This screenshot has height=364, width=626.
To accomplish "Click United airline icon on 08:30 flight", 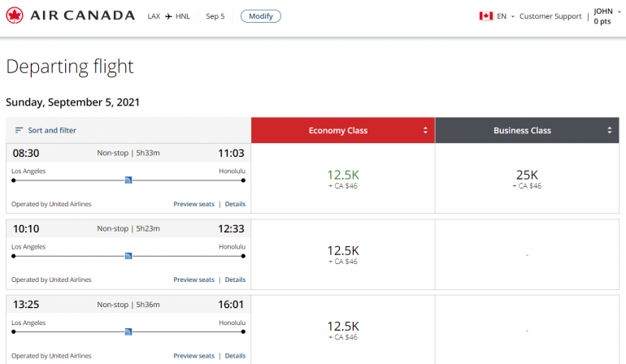I will [128, 180].
